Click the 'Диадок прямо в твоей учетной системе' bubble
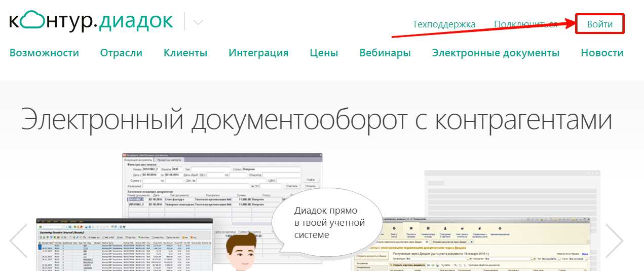Image resolution: width=644 pixels, height=271 pixels. click(x=326, y=222)
